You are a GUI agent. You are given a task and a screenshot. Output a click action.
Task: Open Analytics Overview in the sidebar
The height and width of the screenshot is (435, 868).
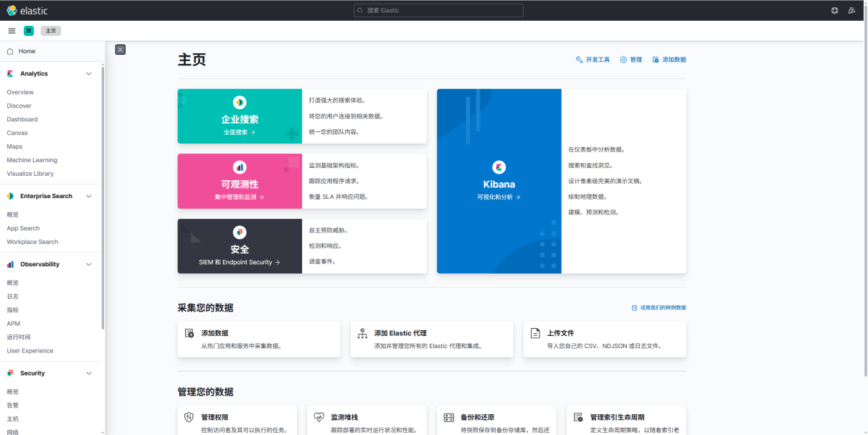20,92
